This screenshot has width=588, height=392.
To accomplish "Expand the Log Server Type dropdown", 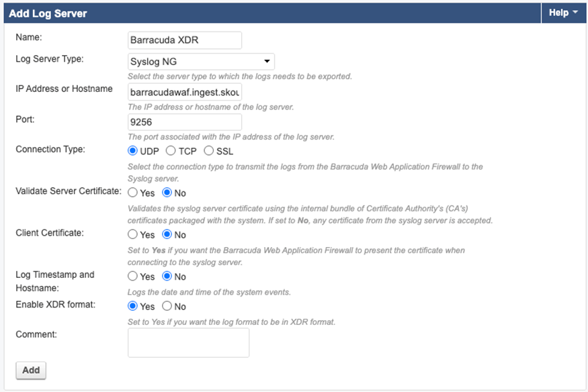I will click(x=202, y=62).
